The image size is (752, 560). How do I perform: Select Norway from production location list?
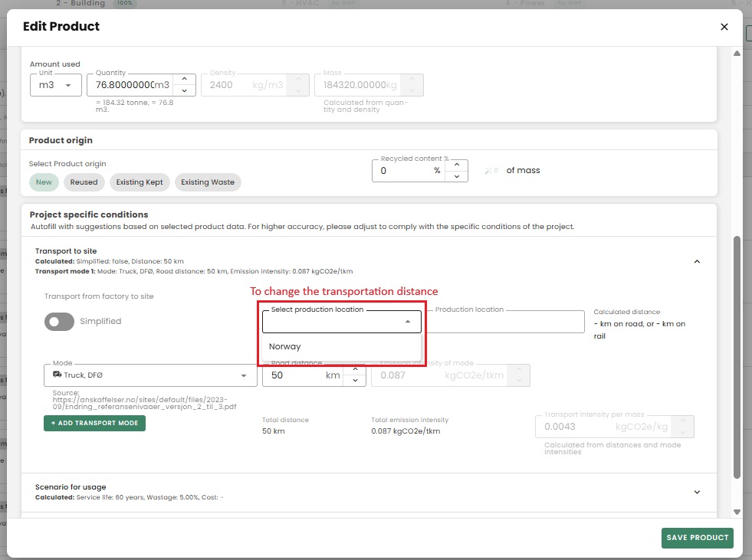[285, 347]
